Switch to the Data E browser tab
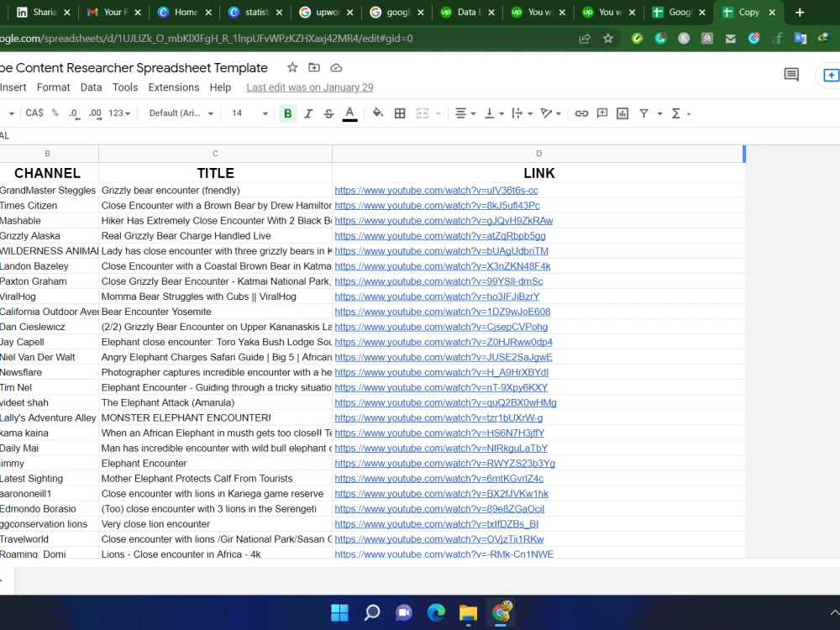This screenshot has width=840, height=630. (468, 13)
